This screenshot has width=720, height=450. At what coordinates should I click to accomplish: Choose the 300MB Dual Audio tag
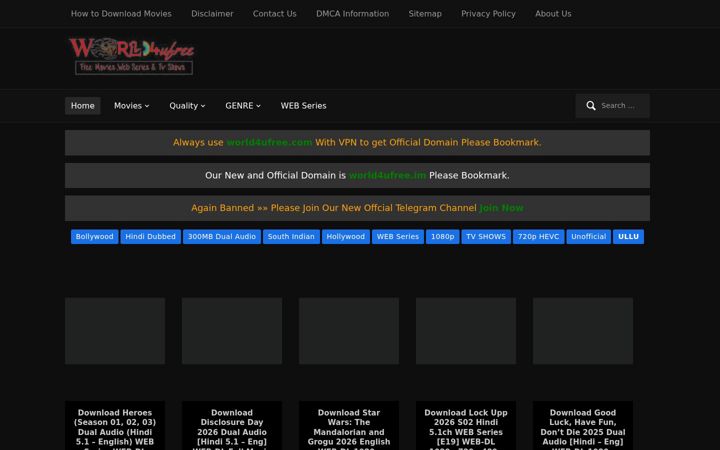point(222,236)
